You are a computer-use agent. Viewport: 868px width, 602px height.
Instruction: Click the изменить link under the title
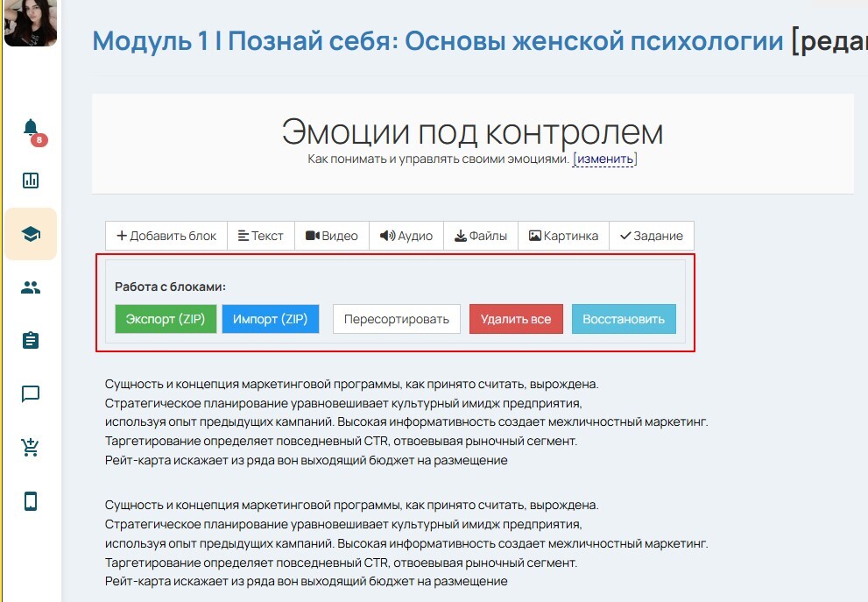(604, 159)
